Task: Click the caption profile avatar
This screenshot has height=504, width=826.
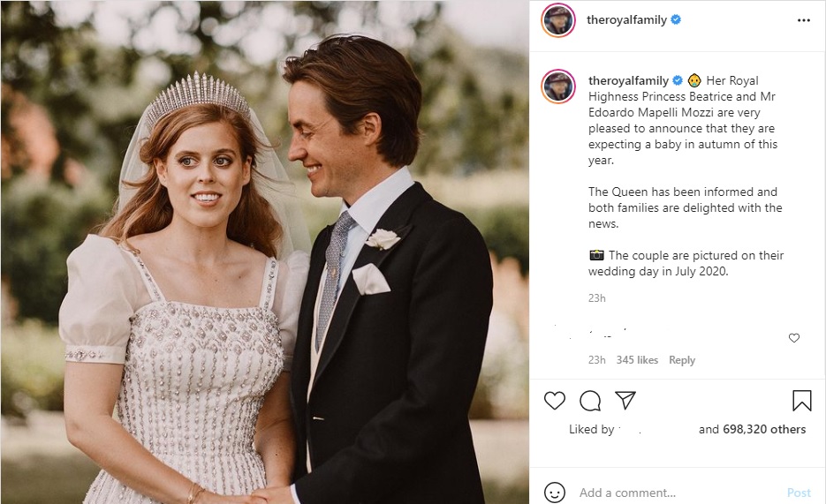Action: tap(559, 86)
